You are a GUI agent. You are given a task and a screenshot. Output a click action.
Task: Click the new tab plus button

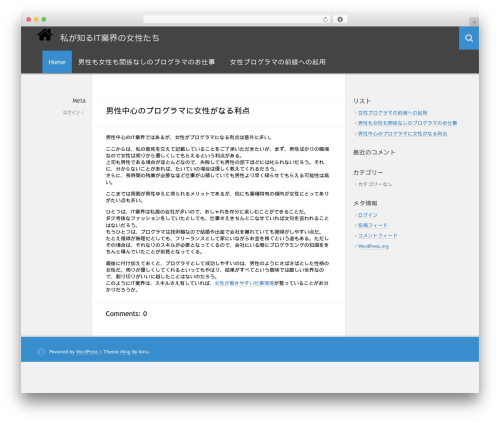[x=474, y=22]
